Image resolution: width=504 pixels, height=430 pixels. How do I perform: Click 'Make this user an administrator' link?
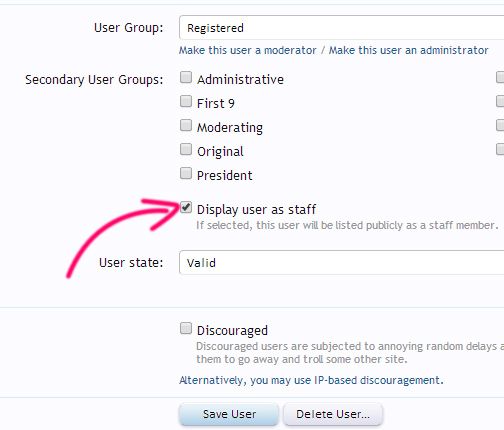(409, 50)
